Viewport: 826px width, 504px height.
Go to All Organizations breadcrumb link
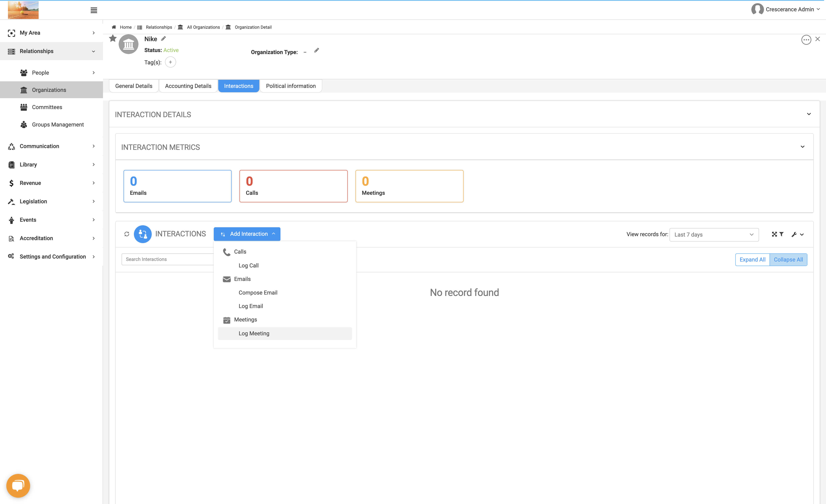click(203, 27)
